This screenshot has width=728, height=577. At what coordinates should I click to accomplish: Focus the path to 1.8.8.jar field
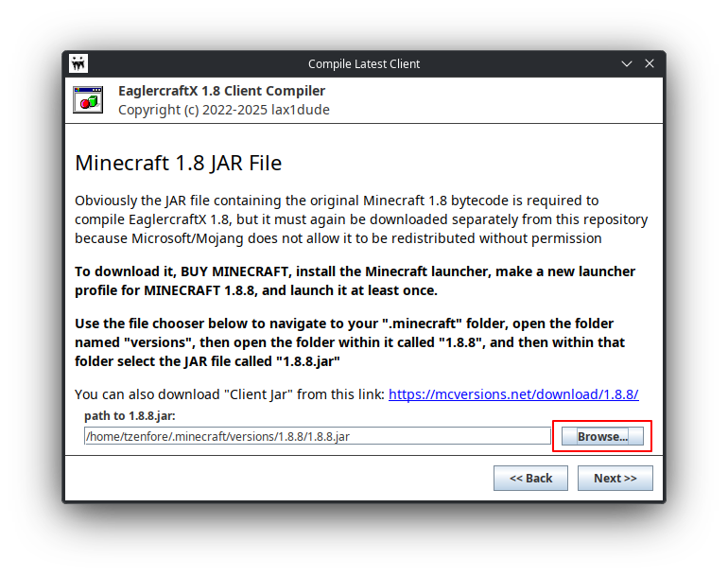[318, 436]
